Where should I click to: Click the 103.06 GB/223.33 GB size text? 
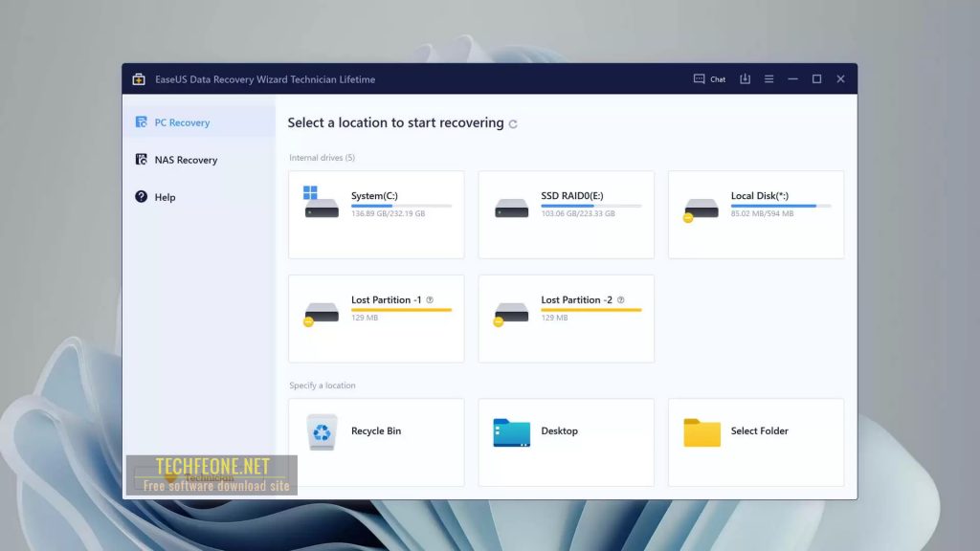pyautogui.click(x=578, y=213)
